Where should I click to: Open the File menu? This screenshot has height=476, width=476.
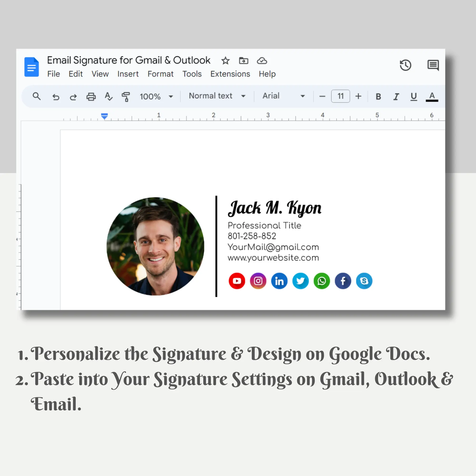(x=53, y=74)
